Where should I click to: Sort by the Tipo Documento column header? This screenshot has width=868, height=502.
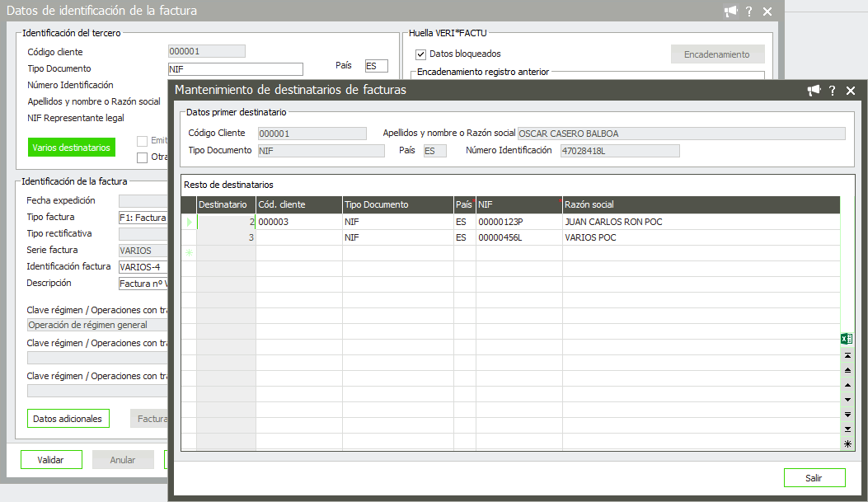[x=397, y=204]
